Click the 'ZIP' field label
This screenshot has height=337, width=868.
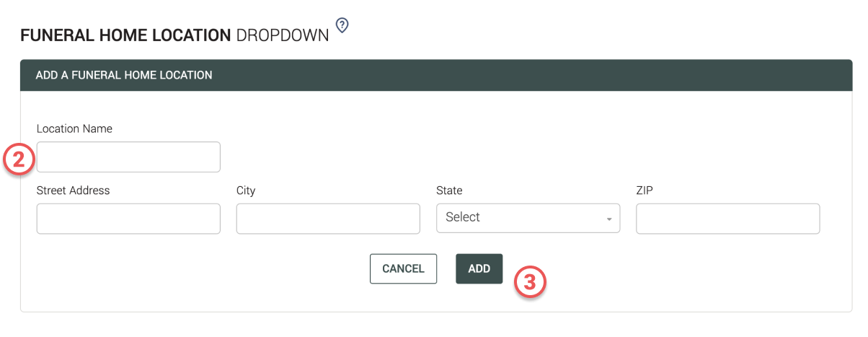[x=645, y=191]
